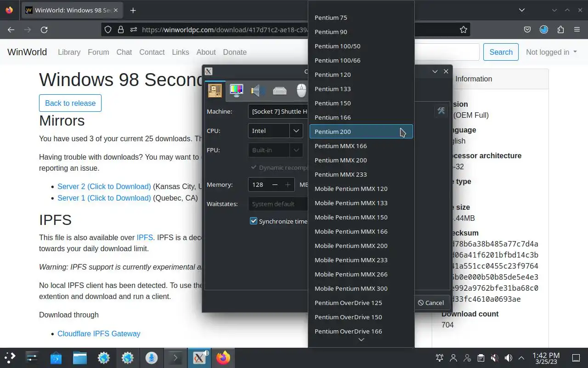Viewport: 588px width, 368px height.
Task: Choose Mobile Pentium MMX 166 option
Action: (361, 231)
